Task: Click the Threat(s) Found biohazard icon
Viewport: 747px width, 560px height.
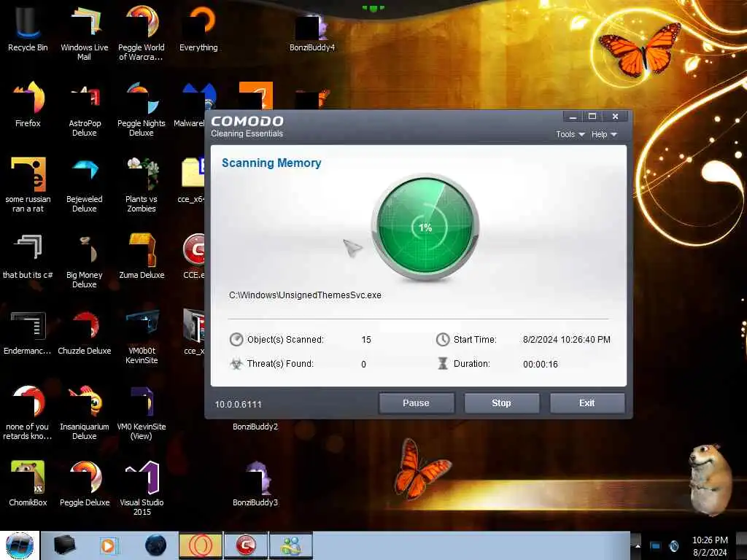Action: 236,364
